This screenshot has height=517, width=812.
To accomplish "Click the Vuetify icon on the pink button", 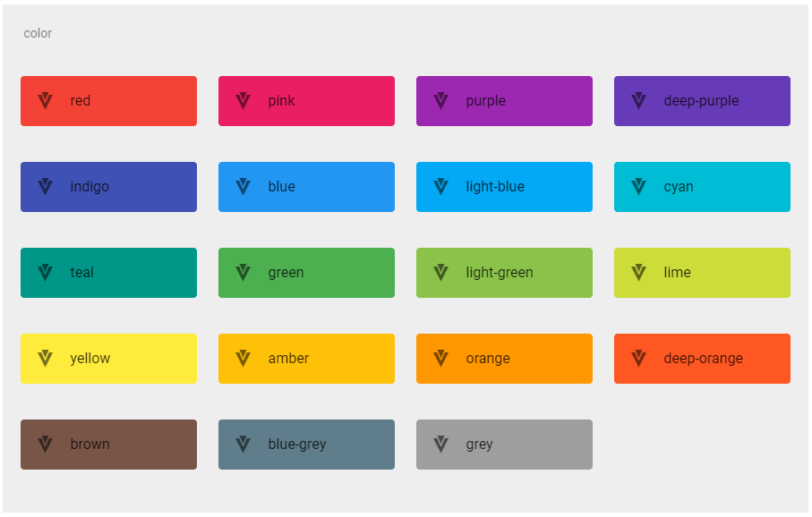I will (x=242, y=101).
